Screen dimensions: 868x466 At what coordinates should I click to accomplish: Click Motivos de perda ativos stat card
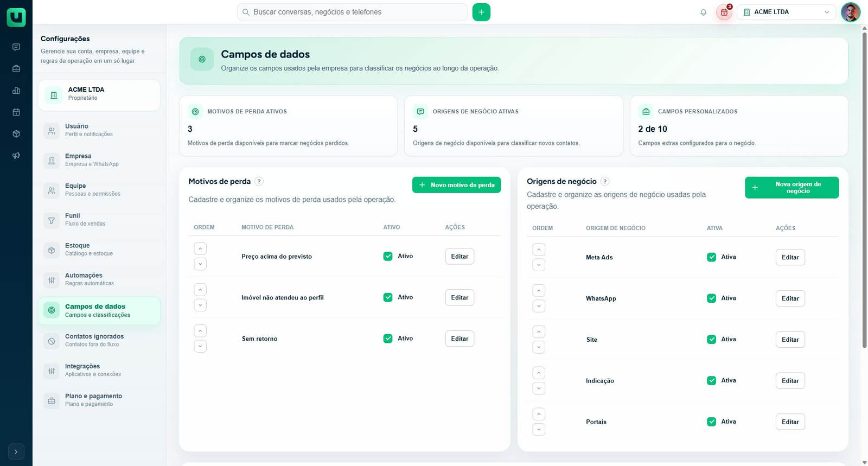tap(288, 126)
